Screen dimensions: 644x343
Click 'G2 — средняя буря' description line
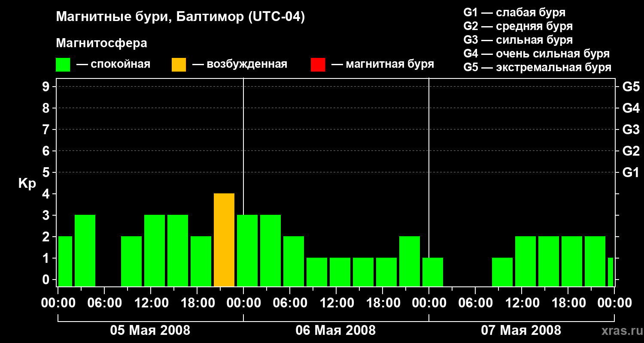518,26
